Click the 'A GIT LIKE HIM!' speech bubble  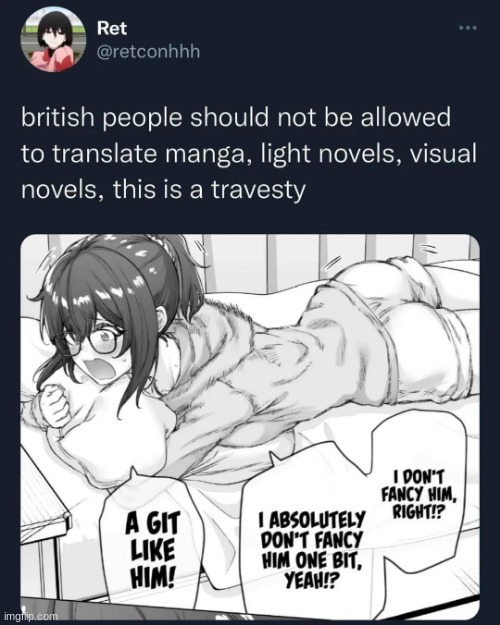click(153, 550)
